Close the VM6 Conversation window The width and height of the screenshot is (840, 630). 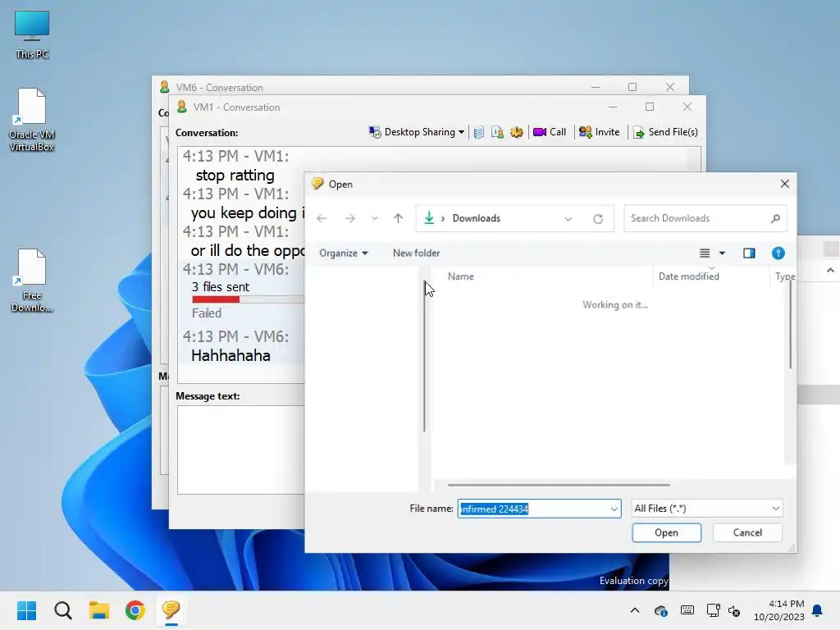[x=670, y=87]
